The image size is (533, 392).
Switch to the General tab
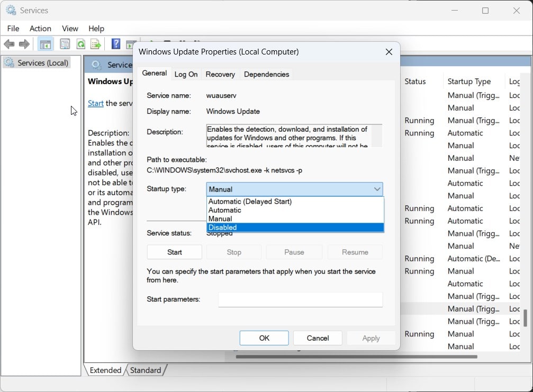click(x=155, y=73)
